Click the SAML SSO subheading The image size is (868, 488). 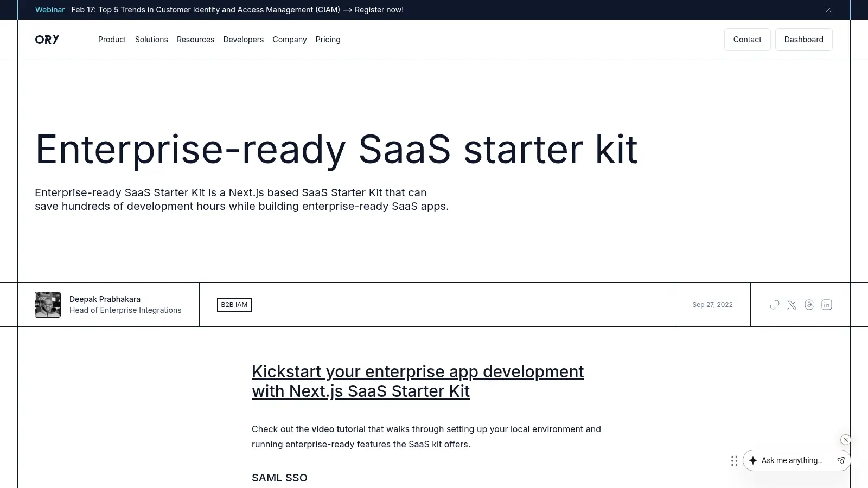[x=279, y=478]
